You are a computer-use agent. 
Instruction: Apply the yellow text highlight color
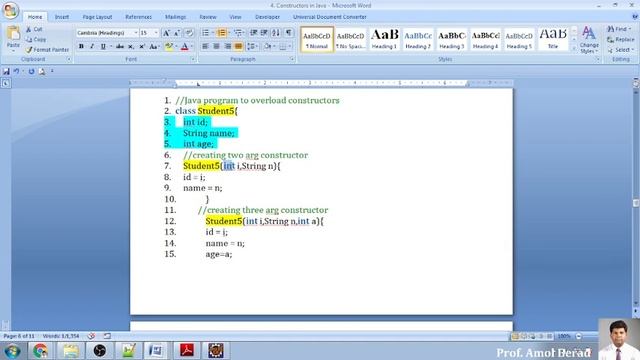tap(169, 47)
